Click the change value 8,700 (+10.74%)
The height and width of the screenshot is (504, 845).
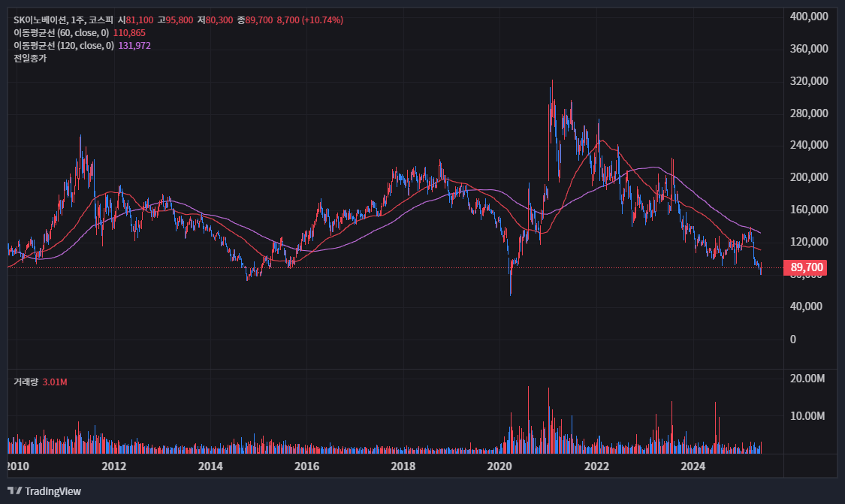click(310, 20)
